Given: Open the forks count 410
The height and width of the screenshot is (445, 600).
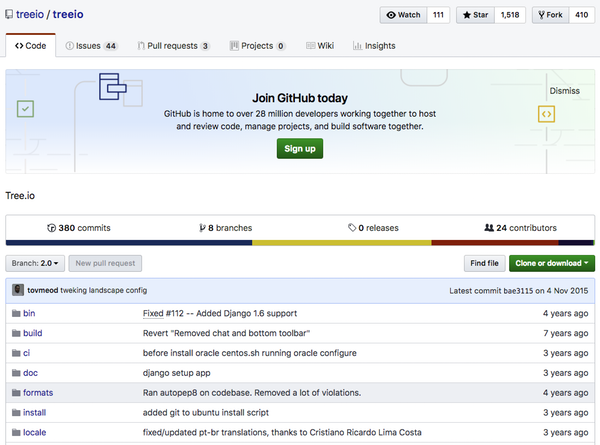Looking at the screenshot, I should click(581, 15).
